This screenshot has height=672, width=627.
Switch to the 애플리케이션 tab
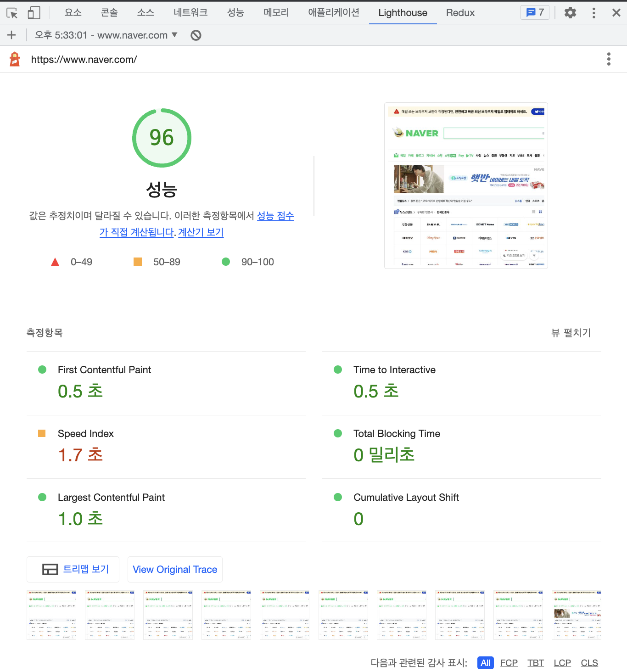pos(334,12)
